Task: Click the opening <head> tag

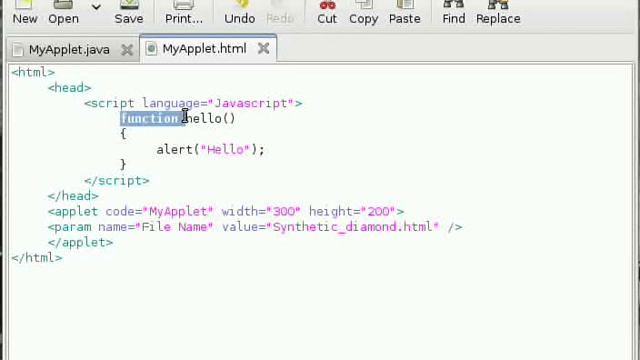Action: [x=69, y=88]
